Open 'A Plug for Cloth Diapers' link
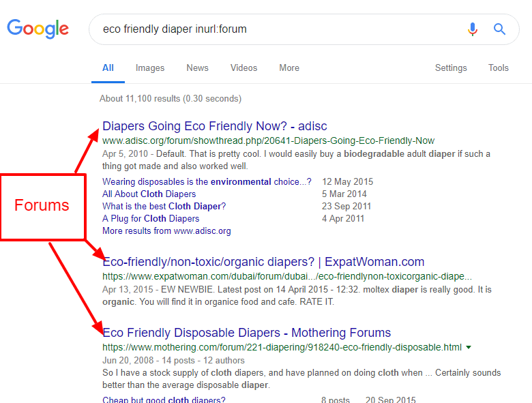Image resolution: width=532 pixels, height=403 pixels. pyautogui.click(x=151, y=218)
